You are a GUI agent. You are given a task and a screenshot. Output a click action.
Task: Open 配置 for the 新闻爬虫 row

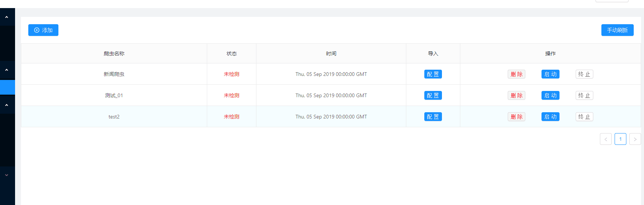433,74
